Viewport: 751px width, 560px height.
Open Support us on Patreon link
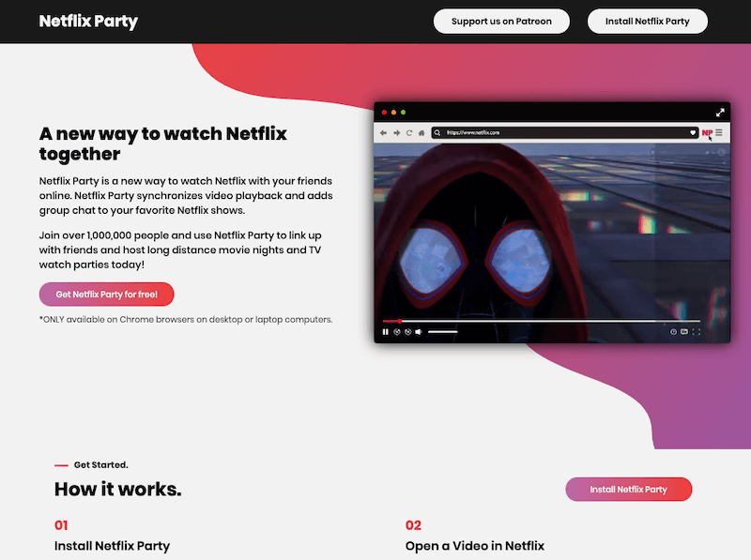pyautogui.click(x=501, y=21)
